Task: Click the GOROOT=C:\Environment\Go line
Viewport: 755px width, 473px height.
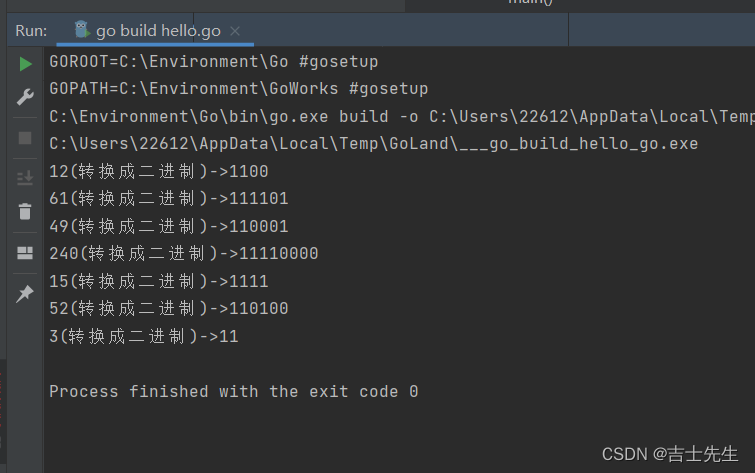Action: click(214, 62)
